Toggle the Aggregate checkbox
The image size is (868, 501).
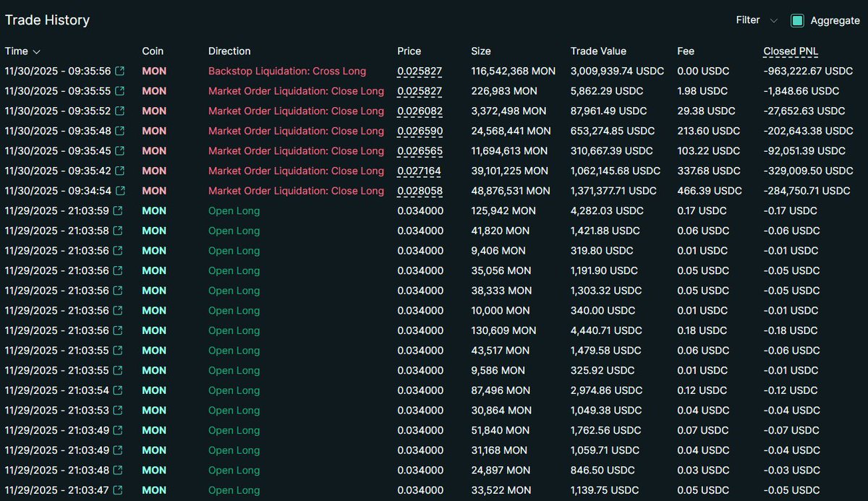tap(797, 20)
